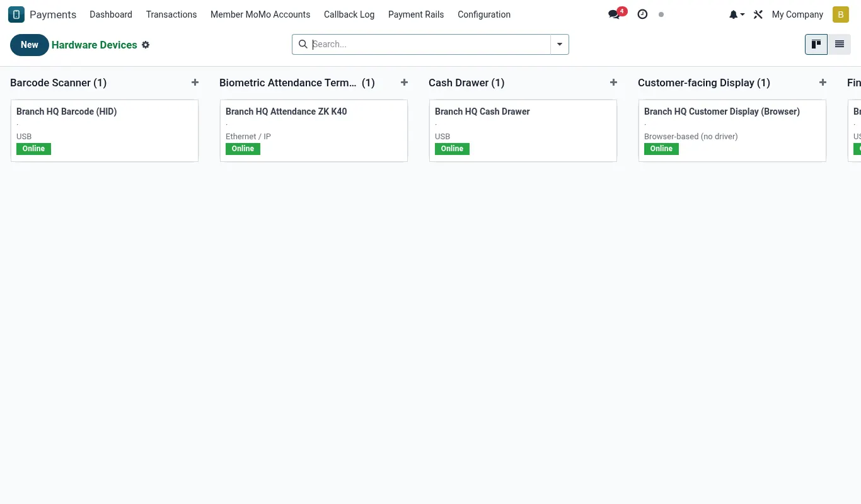Click the notification bell icon

pos(737,14)
